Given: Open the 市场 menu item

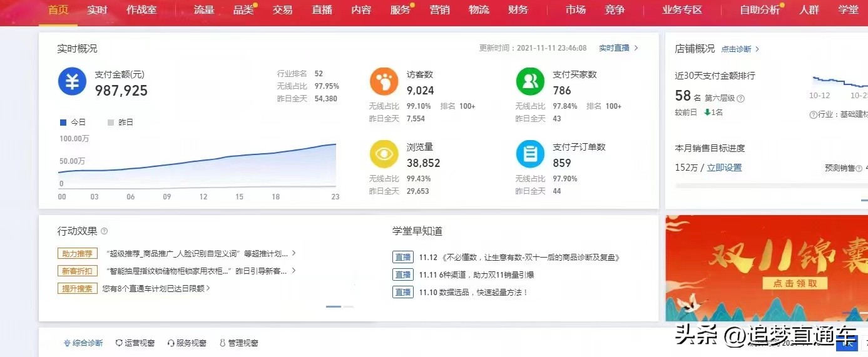Looking at the screenshot, I should coord(575,10).
